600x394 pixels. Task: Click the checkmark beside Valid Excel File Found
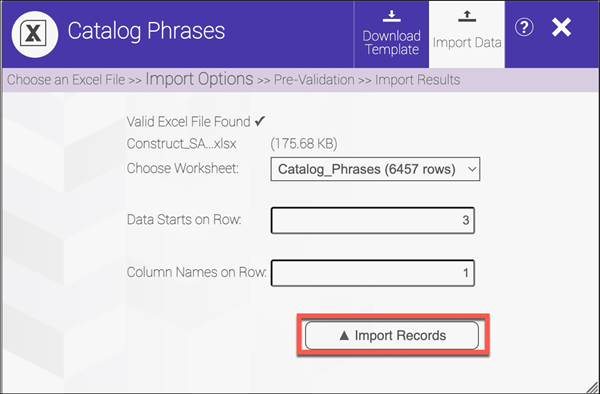[260, 121]
